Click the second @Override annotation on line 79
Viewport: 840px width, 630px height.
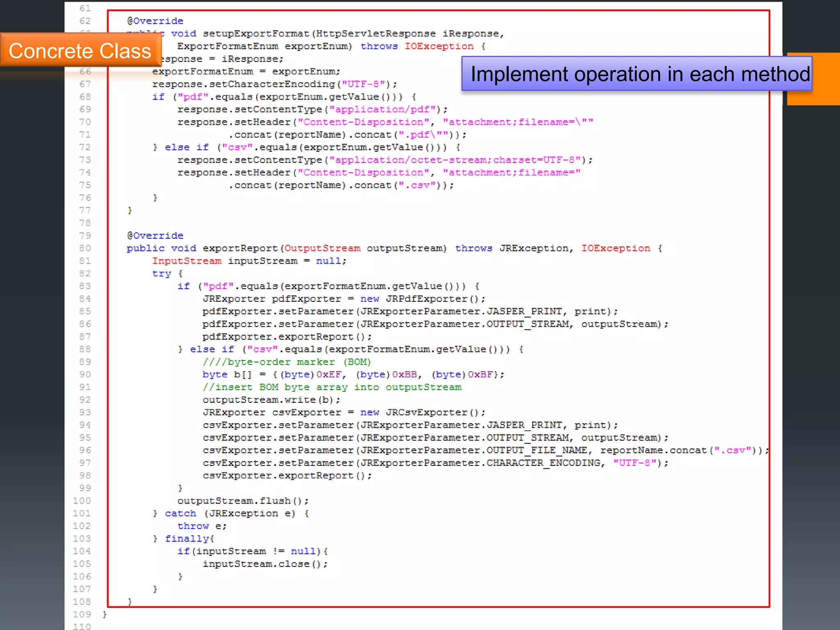[x=155, y=236]
